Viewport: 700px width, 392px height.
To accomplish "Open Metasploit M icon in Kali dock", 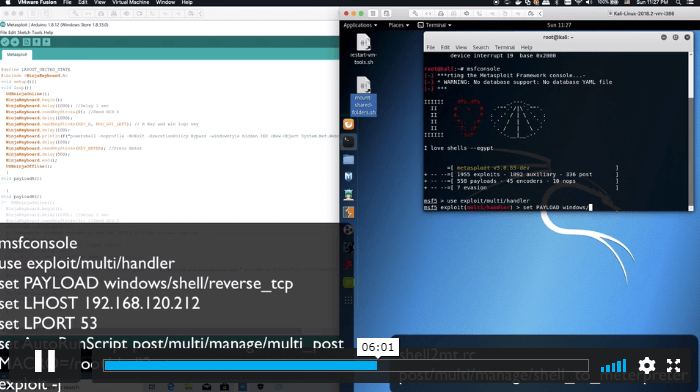I will click(349, 177).
